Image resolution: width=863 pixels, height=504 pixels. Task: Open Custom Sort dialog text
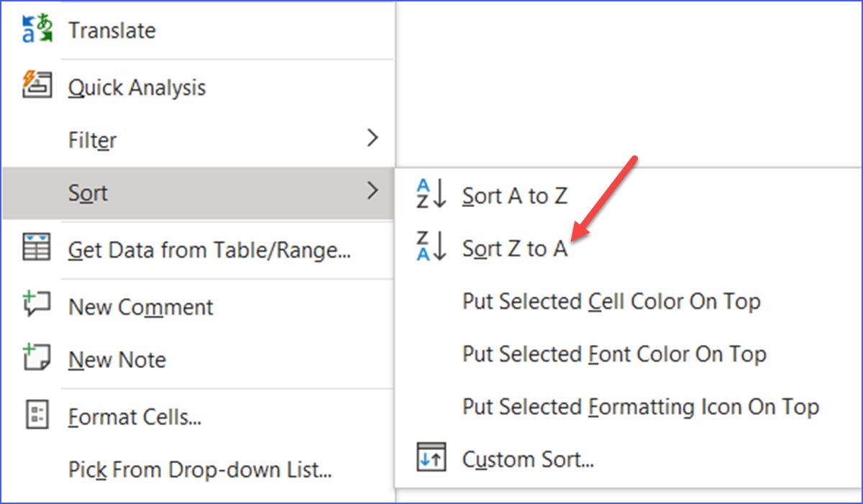click(x=528, y=459)
